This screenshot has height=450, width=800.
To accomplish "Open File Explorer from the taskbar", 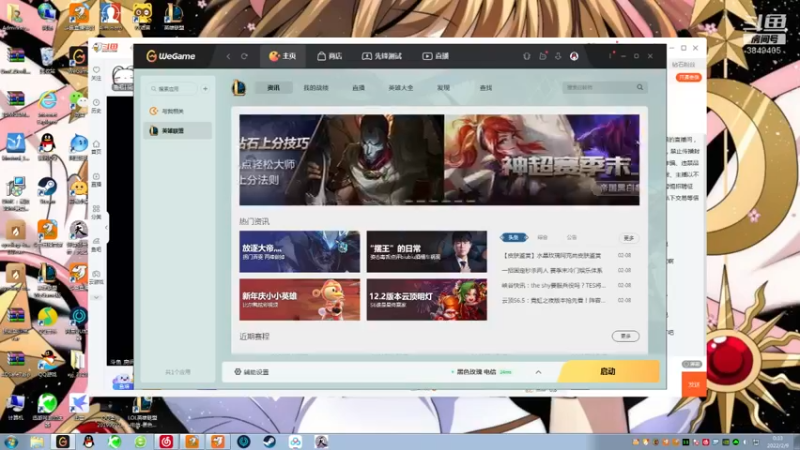I will coord(37,441).
